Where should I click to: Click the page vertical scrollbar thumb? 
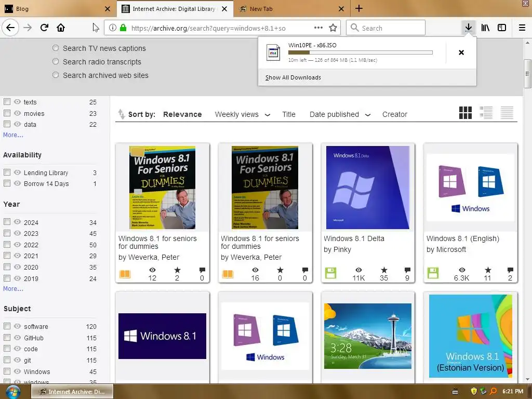(527, 74)
